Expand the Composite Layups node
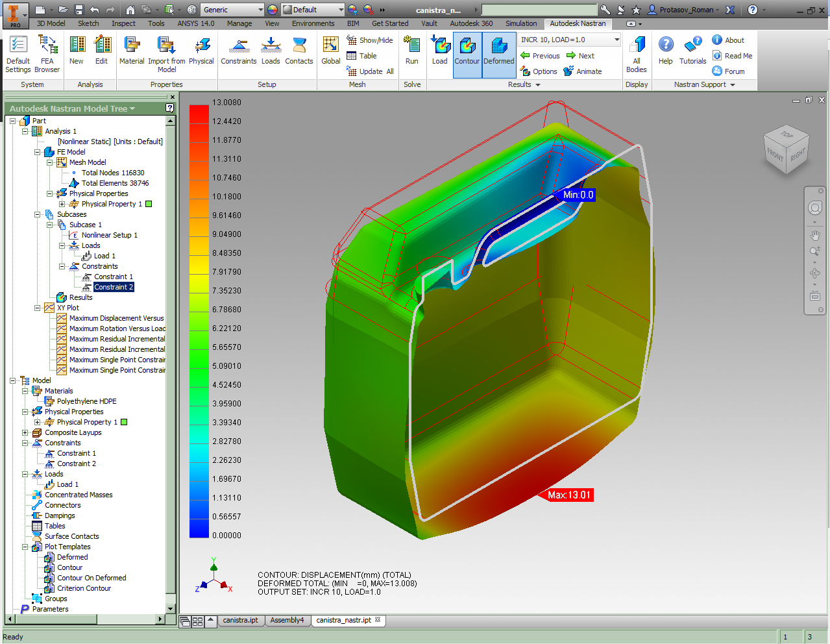 pyautogui.click(x=25, y=432)
